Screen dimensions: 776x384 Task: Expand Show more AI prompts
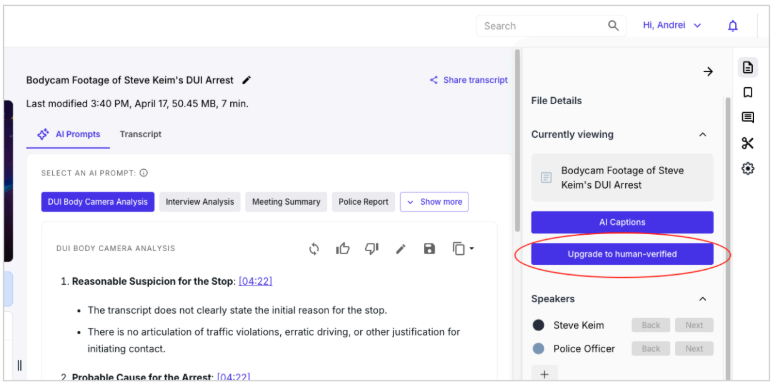click(434, 202)
